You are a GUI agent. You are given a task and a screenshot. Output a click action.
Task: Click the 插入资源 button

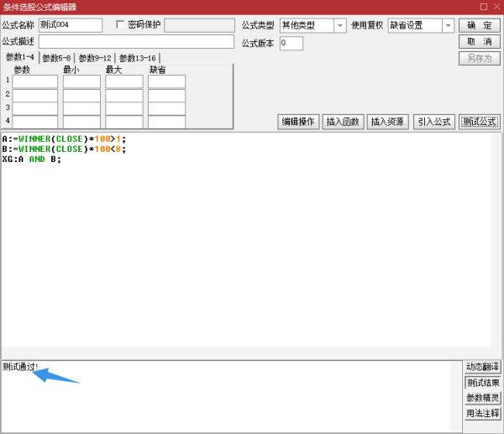387,122
